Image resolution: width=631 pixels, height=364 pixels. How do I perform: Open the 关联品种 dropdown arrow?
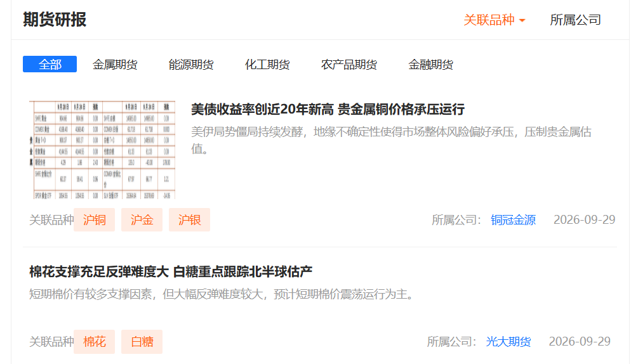coord(522,20)
